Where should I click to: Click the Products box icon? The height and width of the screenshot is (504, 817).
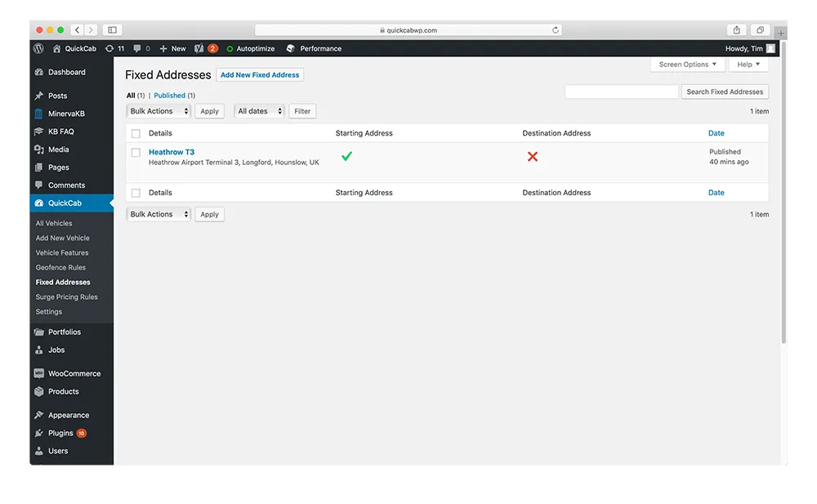(x=39, y=391)
